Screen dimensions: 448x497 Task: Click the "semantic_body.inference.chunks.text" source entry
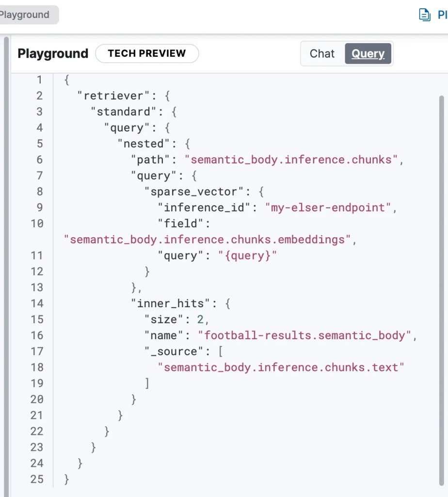pyautogui.click(x=281, y=367)
